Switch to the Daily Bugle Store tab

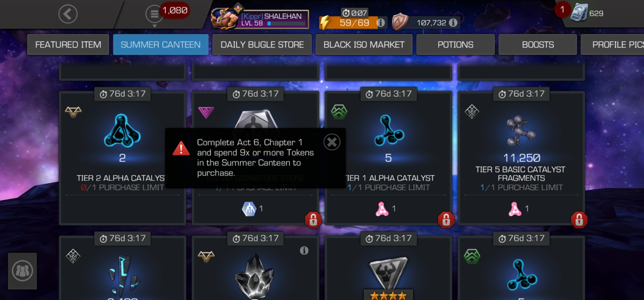[x=262, y=44]
